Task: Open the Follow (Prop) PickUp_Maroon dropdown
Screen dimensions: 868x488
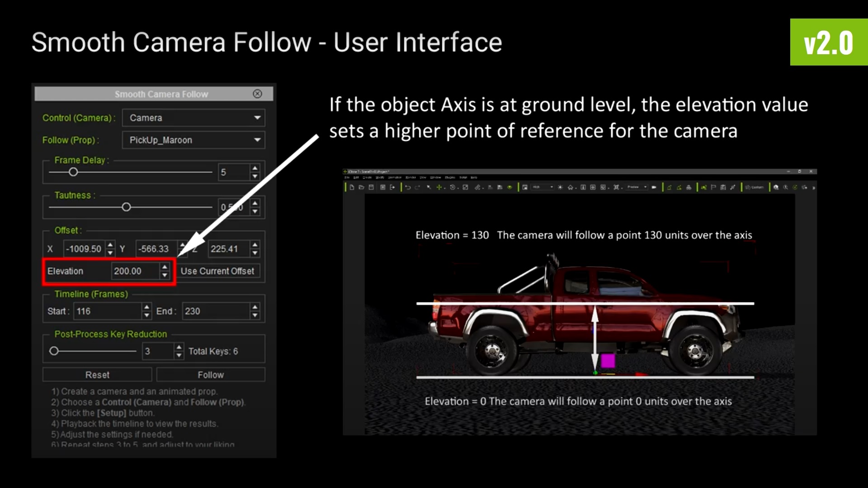Action: pyautogui.click(x=193, y=140)
